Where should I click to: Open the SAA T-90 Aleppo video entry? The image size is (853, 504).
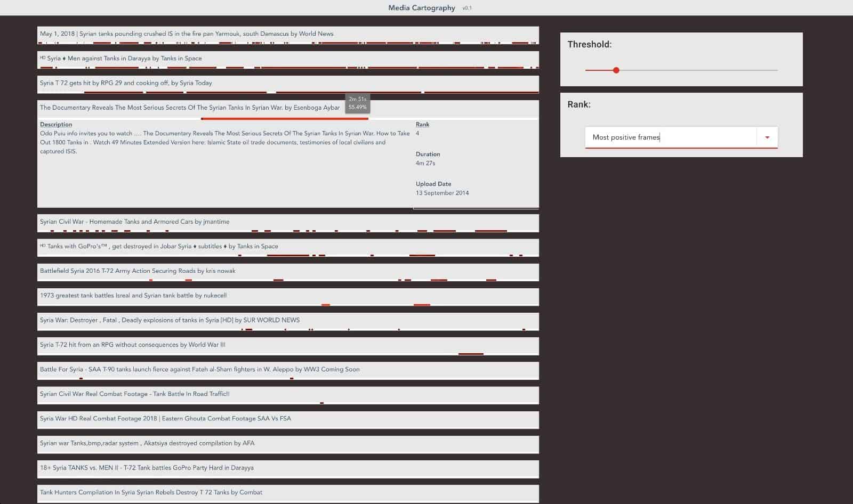pyautogui.click(x=200, y=369)
